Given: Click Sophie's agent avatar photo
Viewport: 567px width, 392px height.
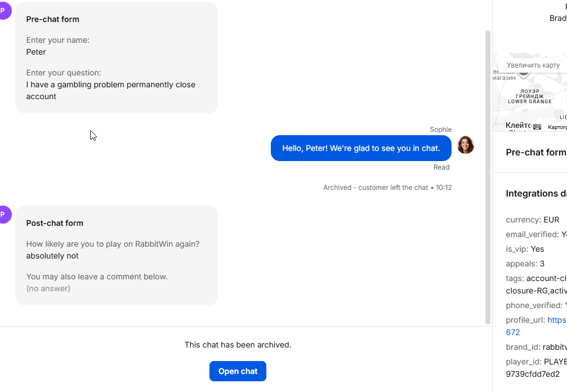Looking at the screenshot, I should pos(466,145).
